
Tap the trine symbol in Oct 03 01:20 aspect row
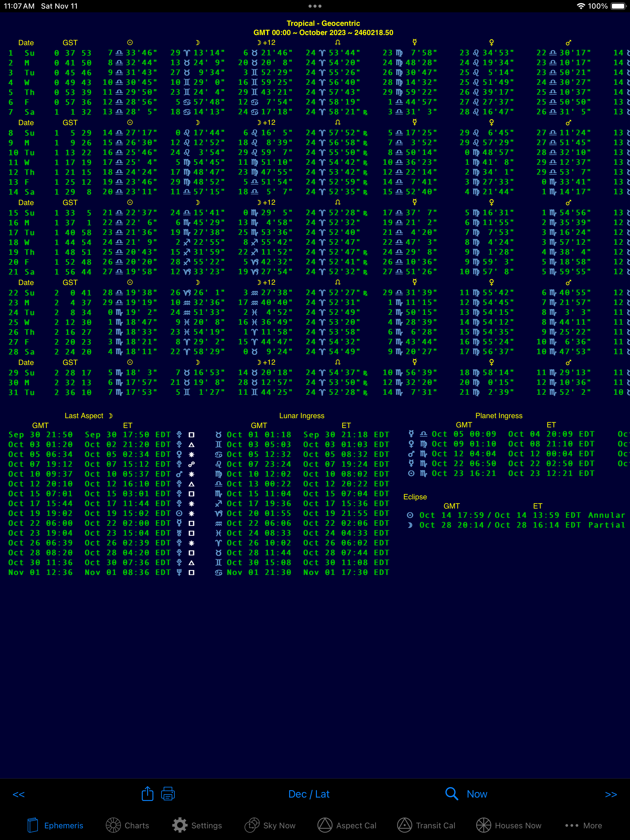click(192, 445)
